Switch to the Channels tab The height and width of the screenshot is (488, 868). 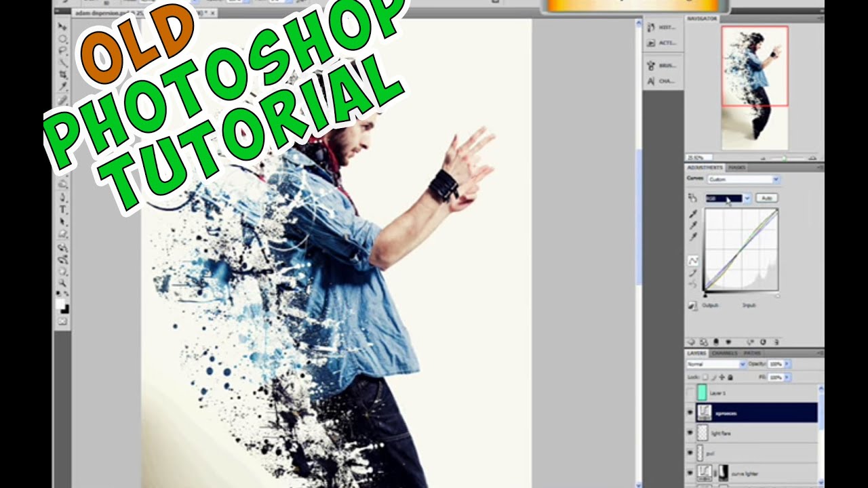click(x=724, y=353)
